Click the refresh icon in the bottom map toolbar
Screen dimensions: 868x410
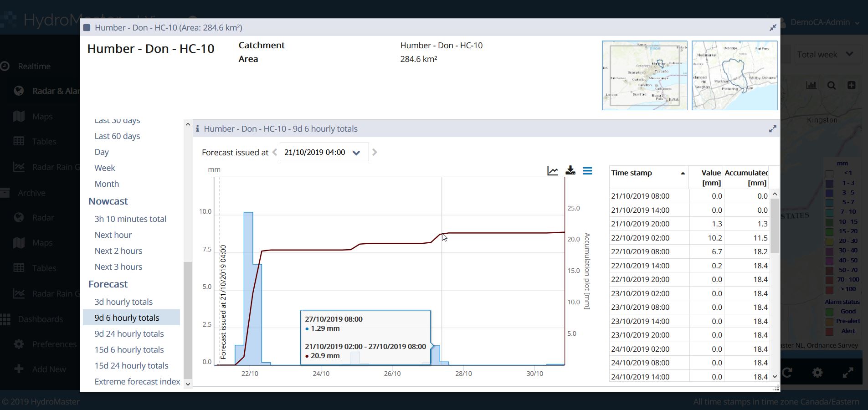pyautogui.click(x=787, y=373)
